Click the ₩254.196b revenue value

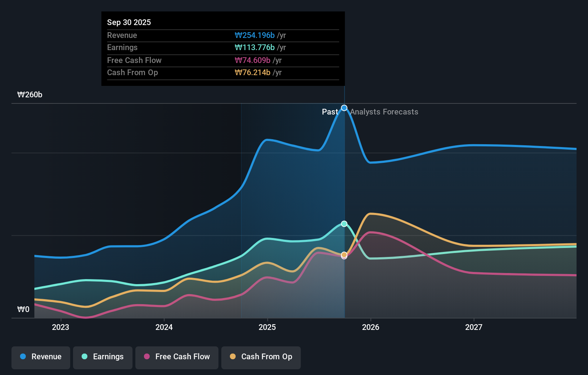(255, 35)
